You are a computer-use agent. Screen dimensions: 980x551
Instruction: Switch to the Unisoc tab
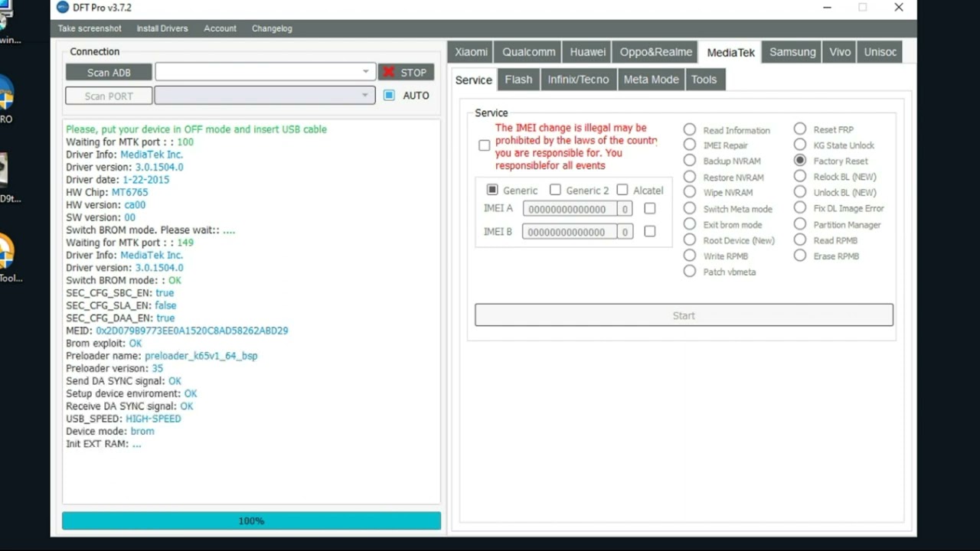pos(880,52)
